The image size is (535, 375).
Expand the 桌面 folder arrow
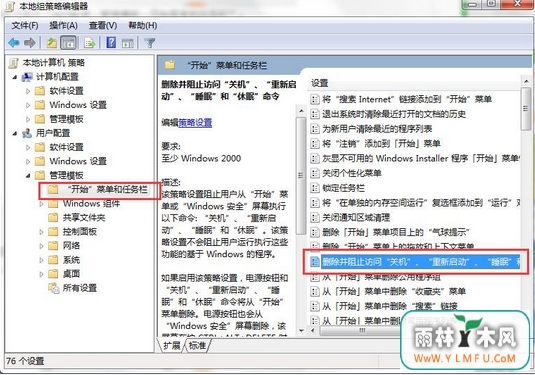pos(41,274)
